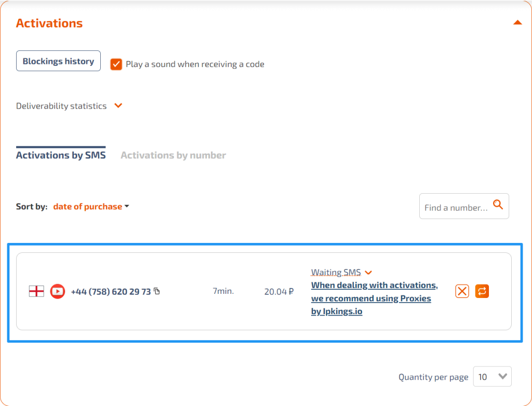Image resolution: width=532 pixels, height=406 pixels.
Task: Cancel activation with the X icon
Action: click(462, 291)
